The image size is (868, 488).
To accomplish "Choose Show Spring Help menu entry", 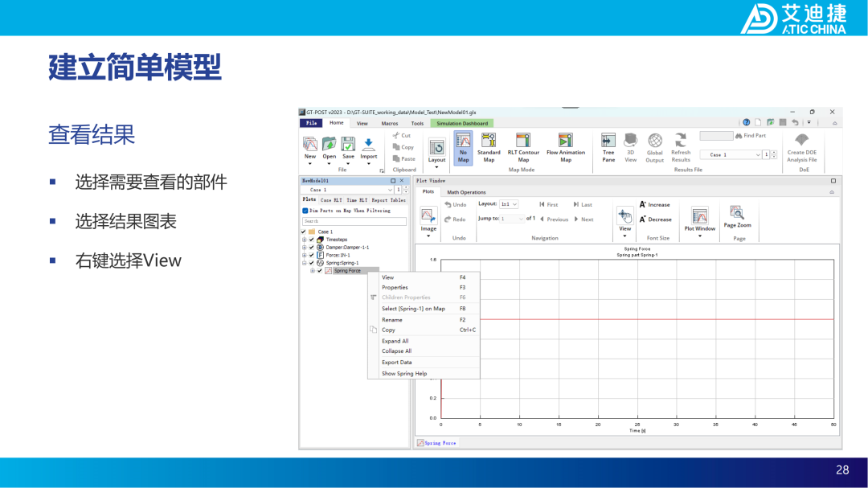I will click(424, 373).
